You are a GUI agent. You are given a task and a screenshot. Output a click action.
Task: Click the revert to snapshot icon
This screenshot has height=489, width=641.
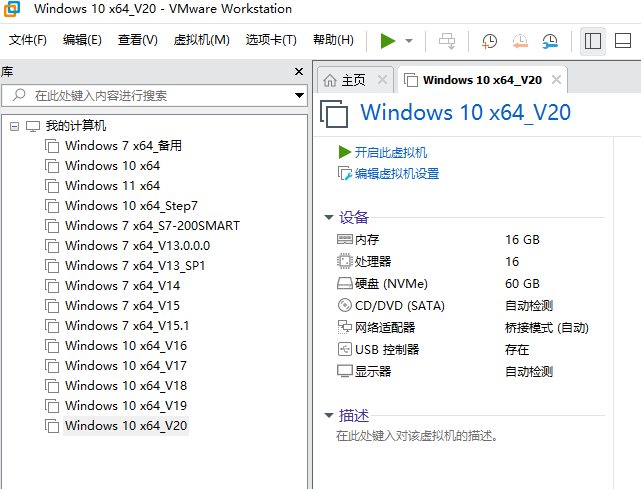coord(520,41)
